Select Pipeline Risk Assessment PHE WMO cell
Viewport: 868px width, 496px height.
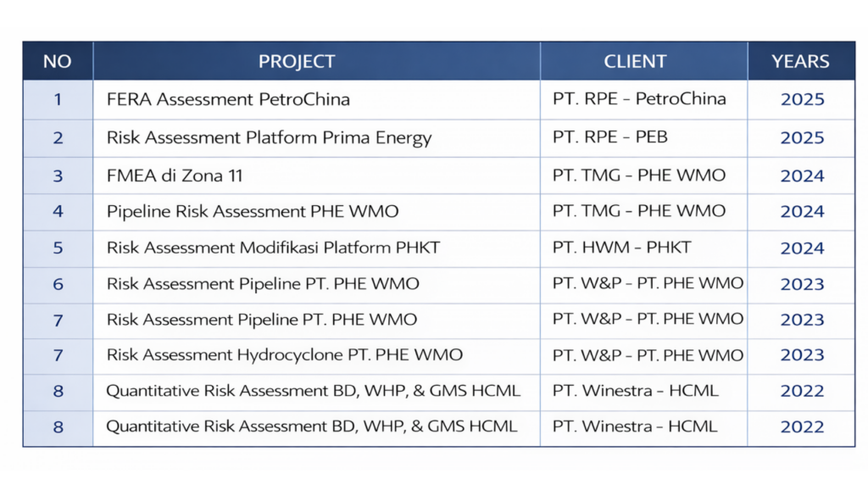pos(253,211)
